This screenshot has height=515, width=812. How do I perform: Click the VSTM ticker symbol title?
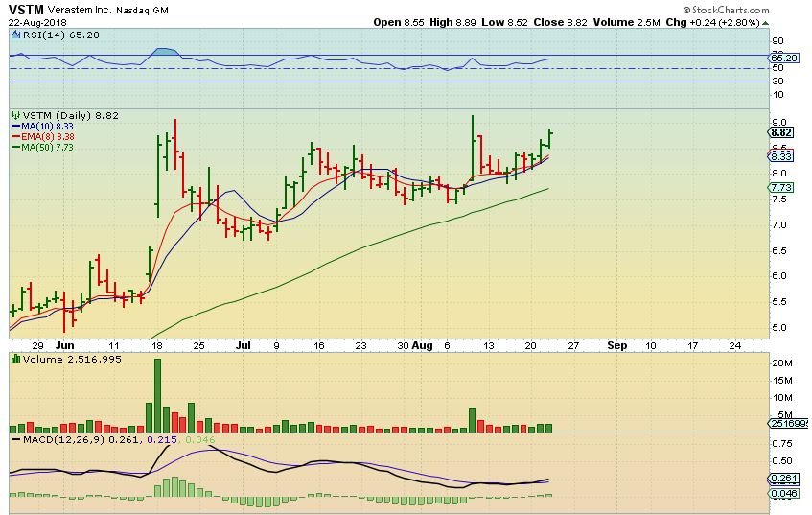click(27, 10)
